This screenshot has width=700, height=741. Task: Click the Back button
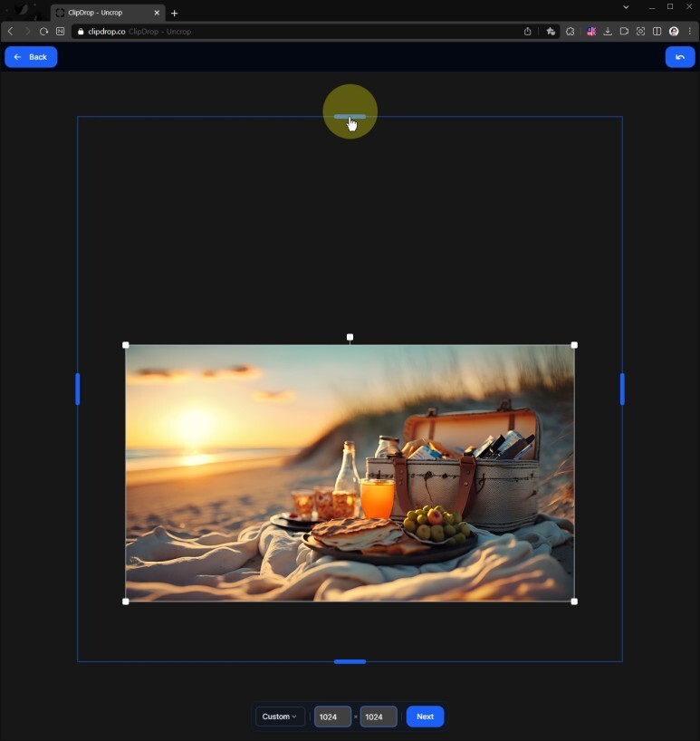[x=31, y=57]
